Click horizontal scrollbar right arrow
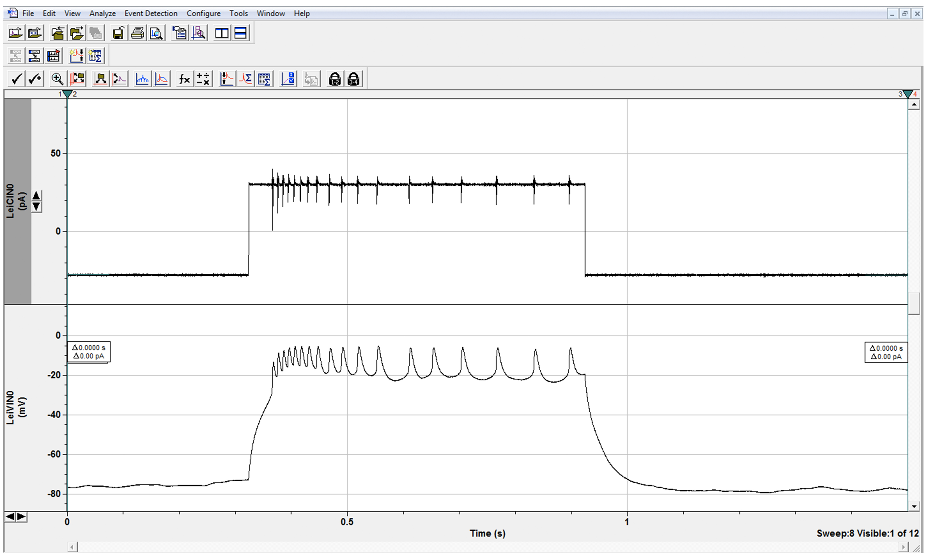Viewport: 927px width, 560px height. tap(903, 547)
